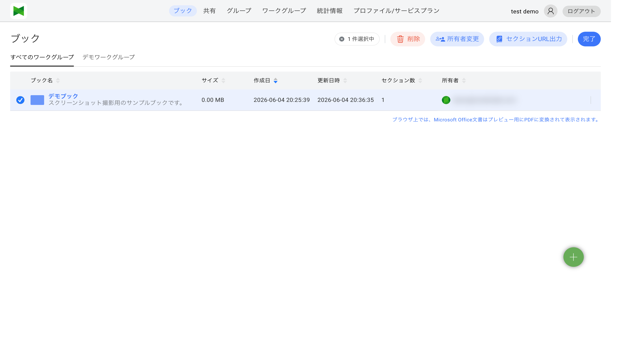
Task: Click the ブック名 column header text
Action: click(42, 81)
